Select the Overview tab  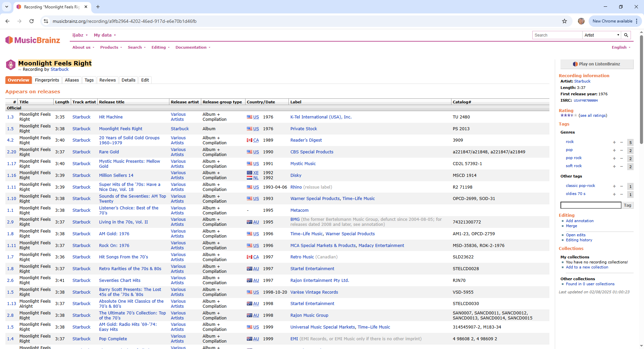[x=18, y=80]
